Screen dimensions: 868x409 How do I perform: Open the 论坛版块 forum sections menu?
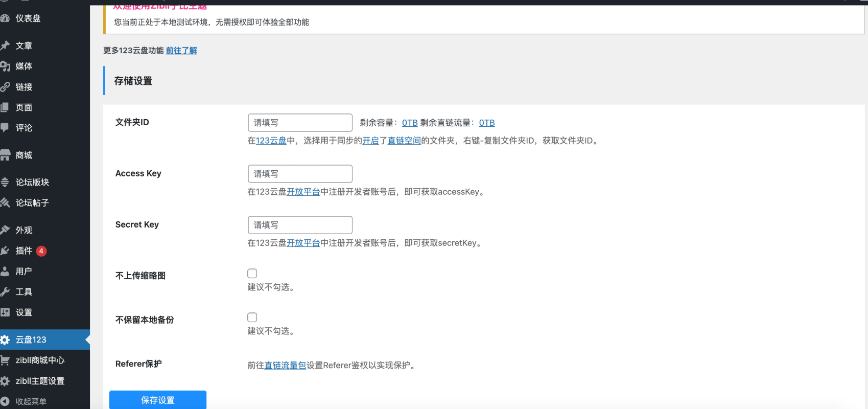point(32,182)
